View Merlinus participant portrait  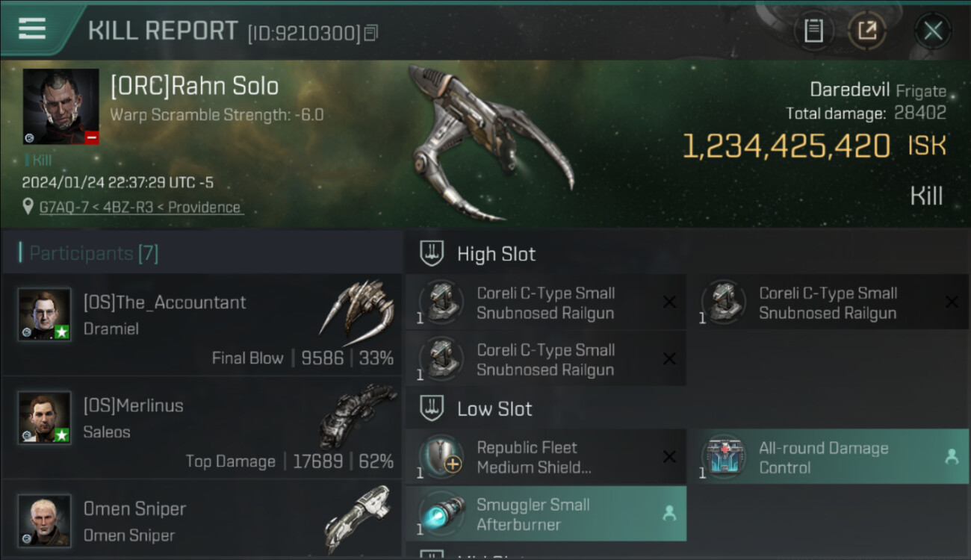pyautogui.click(x=45, y=417)
